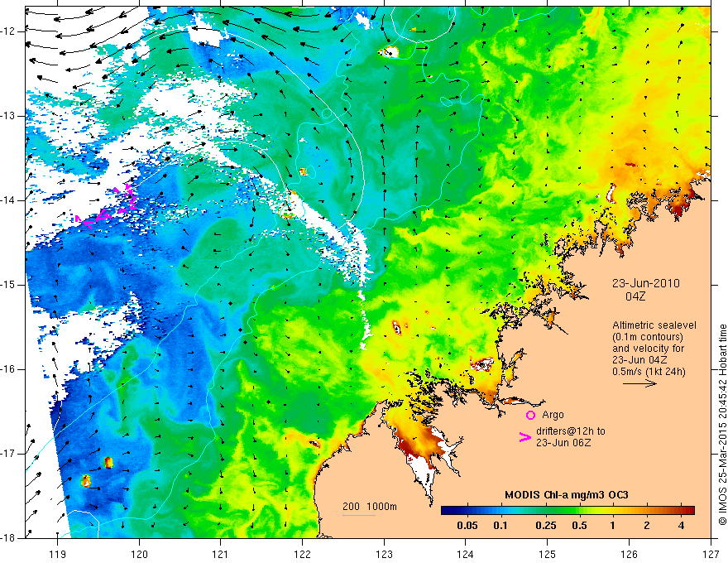Click the 0.5m/s velocity scale arrow

click(639, 384)
